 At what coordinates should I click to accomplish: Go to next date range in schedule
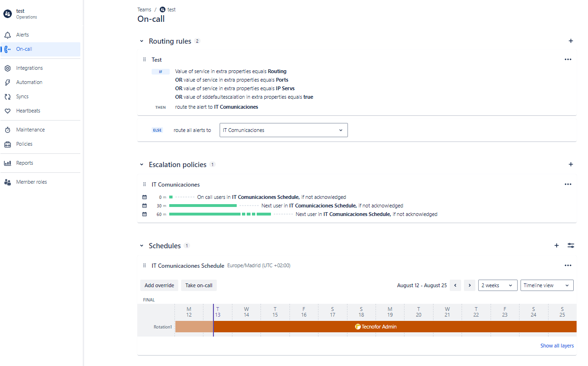click(x=470, y=285)
